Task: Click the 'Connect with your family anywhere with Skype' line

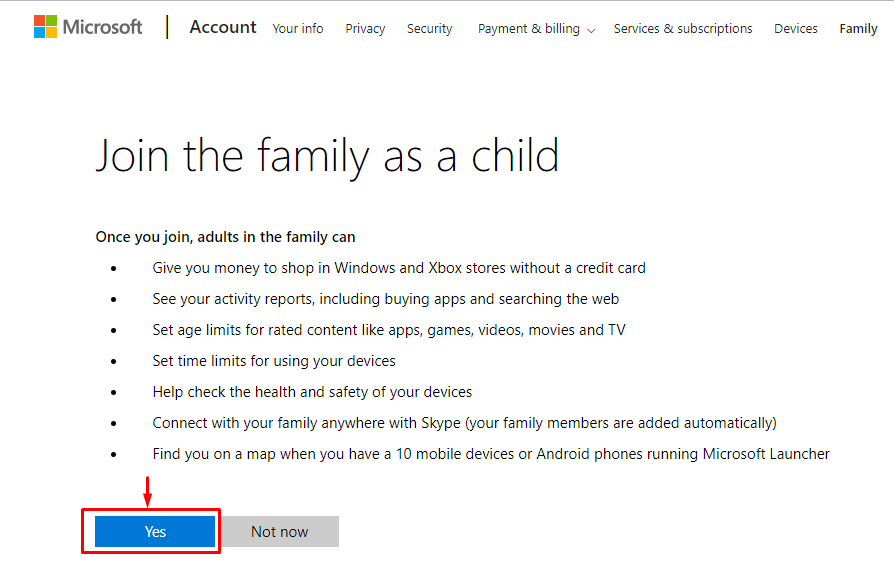Action: point(465,423)
